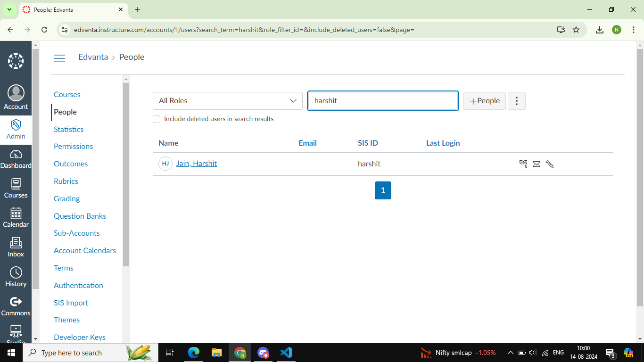Click the SIS ID value harshit in the row
This screenshot has width=644, height=362.
pos(369,164)
